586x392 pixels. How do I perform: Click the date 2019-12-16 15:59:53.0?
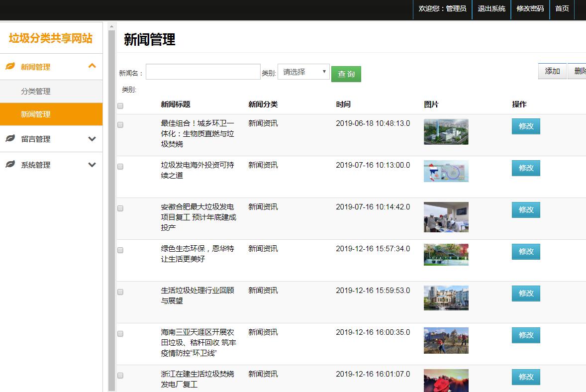click(x=373, y=291)
